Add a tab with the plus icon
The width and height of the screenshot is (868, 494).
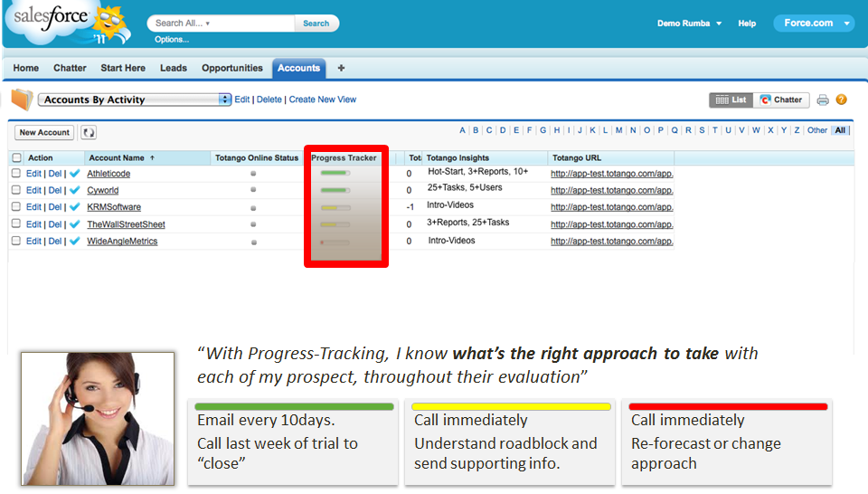[341, 68]
